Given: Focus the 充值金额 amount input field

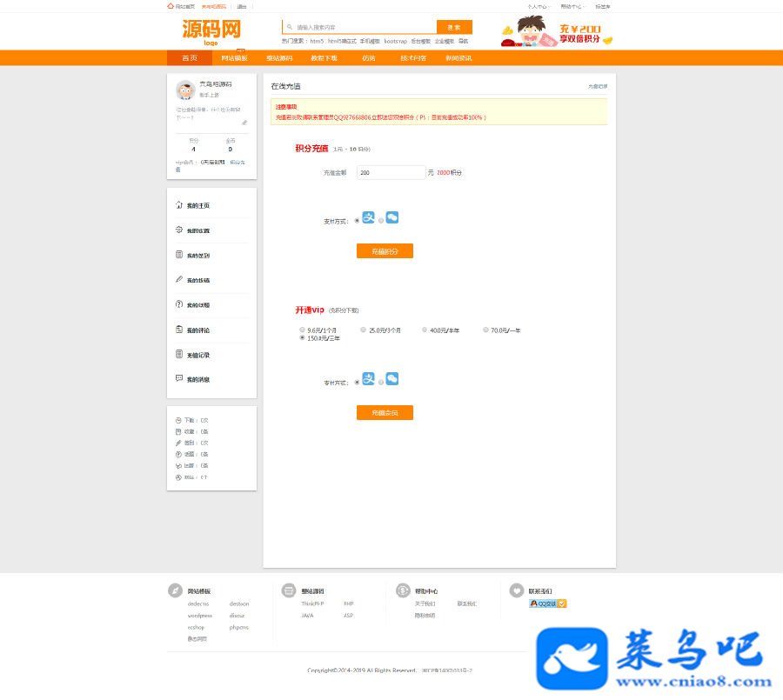Looking at the screenshot, I should 391,172.
